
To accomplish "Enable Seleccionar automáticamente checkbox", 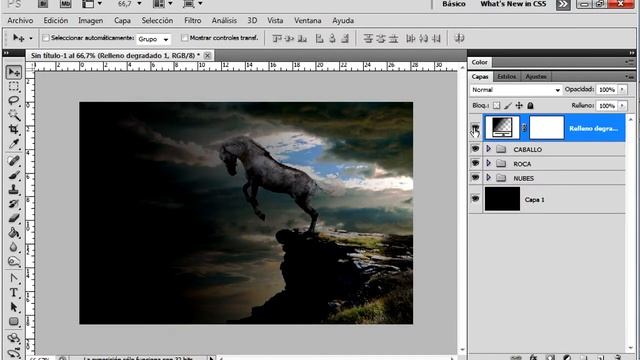I will [x=46, y=38].
